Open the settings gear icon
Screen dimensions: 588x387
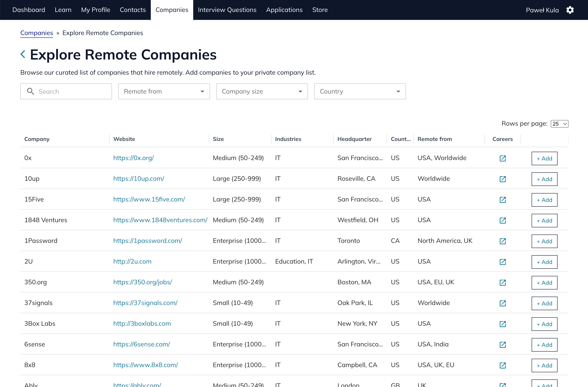570,10
